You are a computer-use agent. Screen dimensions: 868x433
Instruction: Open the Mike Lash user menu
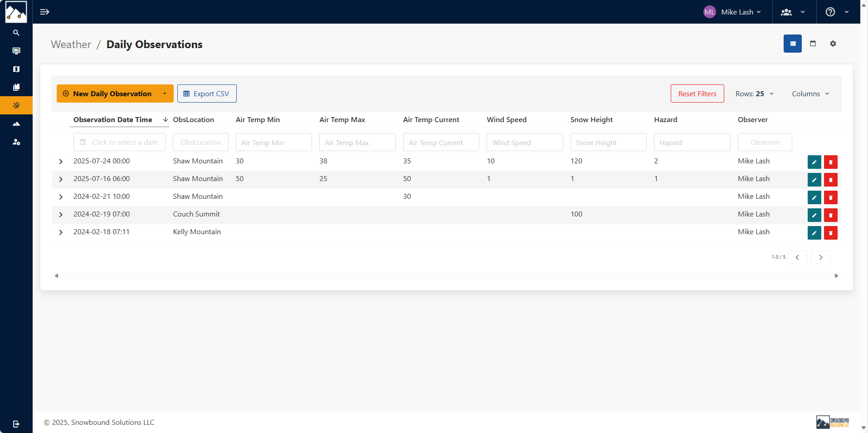coord(732,12)
